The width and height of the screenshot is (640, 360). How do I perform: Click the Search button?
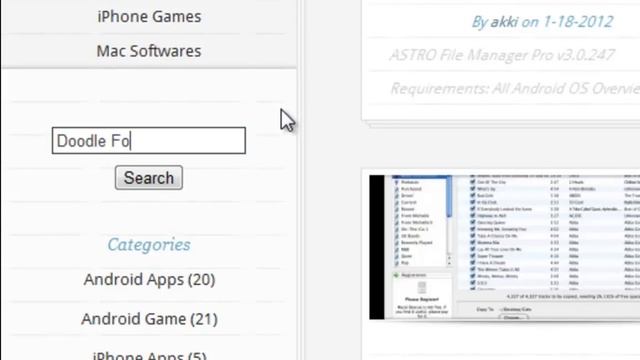tap(149, 178)
